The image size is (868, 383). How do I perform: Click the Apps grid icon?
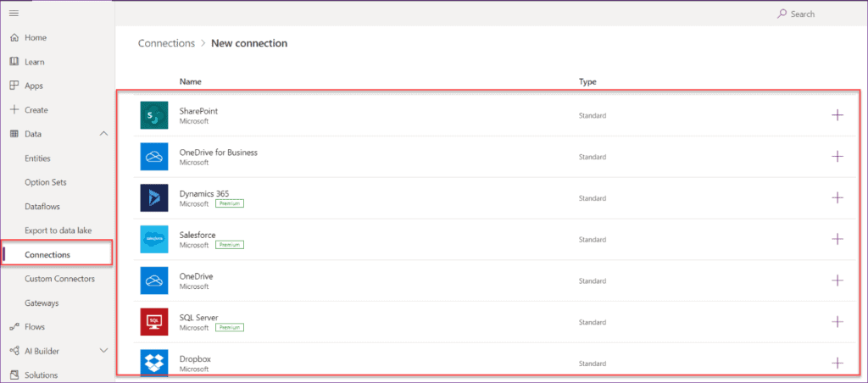[x=15, y=86]
